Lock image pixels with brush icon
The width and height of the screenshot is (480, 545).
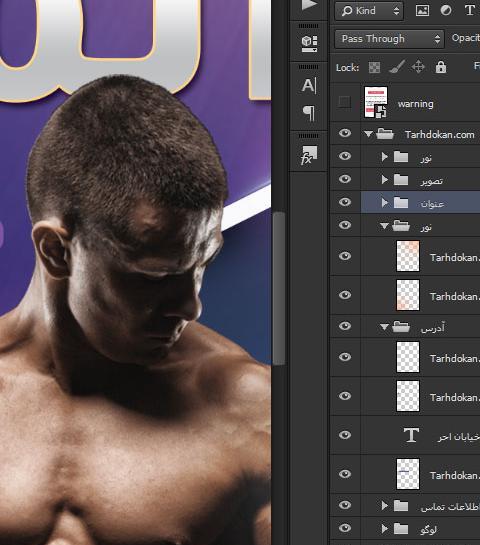[x=397, y=67]
